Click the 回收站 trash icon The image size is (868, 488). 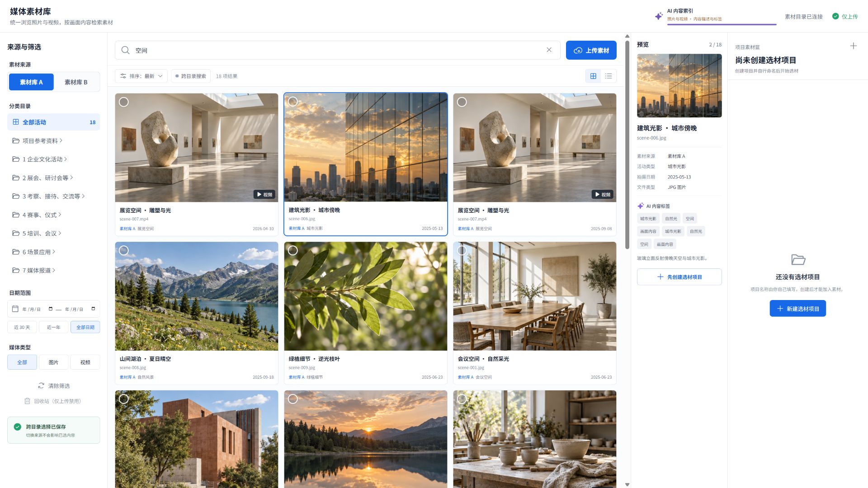click(27, 401)
